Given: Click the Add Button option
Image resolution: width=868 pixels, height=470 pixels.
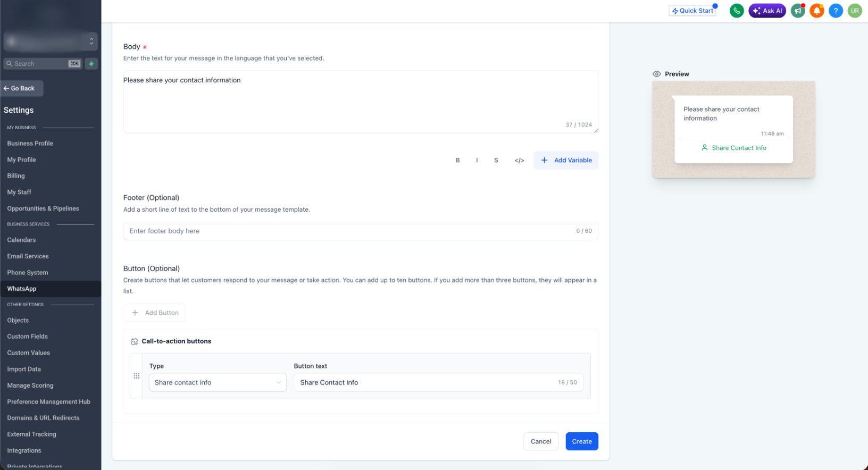Looking at the screenshot, I should (155, 313).
